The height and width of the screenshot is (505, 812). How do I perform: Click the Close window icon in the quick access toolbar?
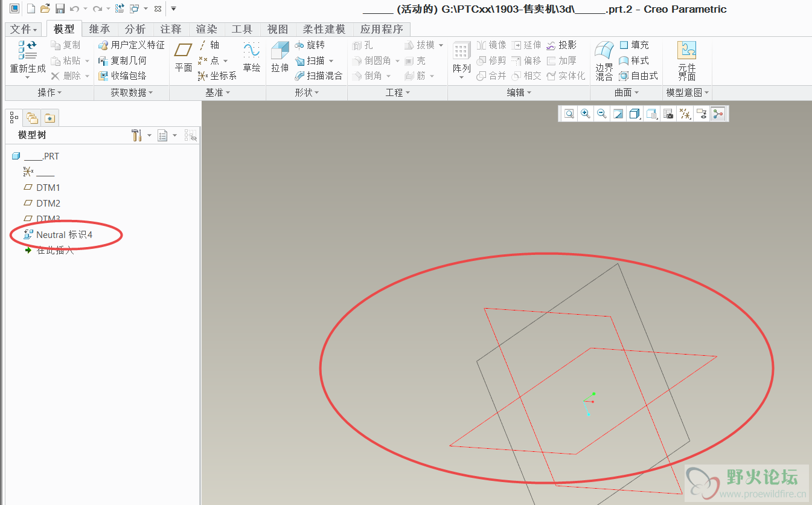click(x=158, y=9)
